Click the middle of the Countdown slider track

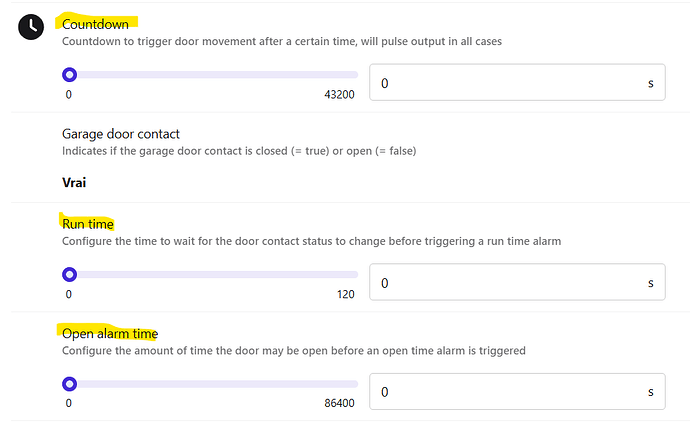point(213,74)
